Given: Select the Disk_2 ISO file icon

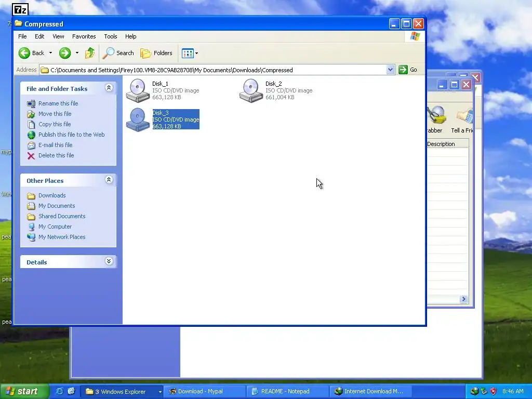Looking at the screenshot, I should click(251, 90).
